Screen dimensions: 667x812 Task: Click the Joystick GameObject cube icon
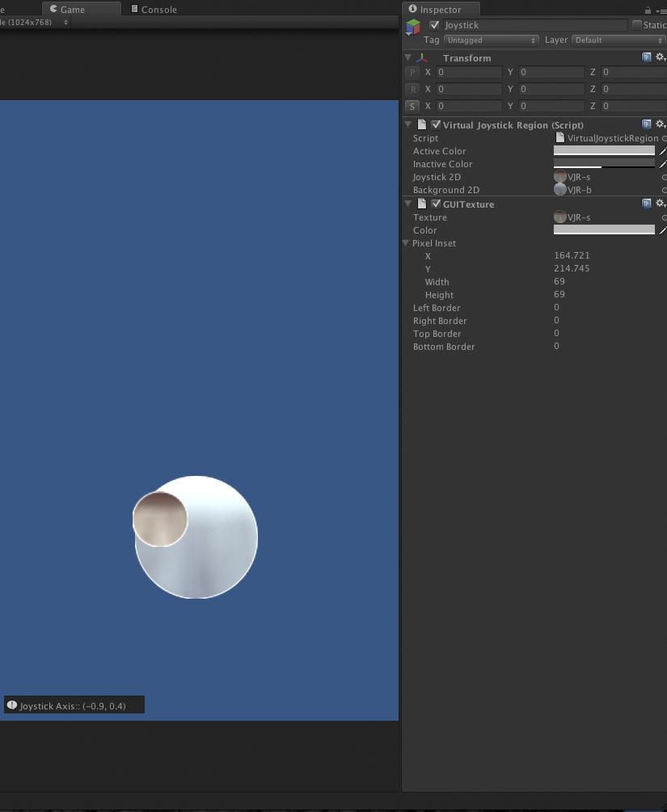point(413,27)
